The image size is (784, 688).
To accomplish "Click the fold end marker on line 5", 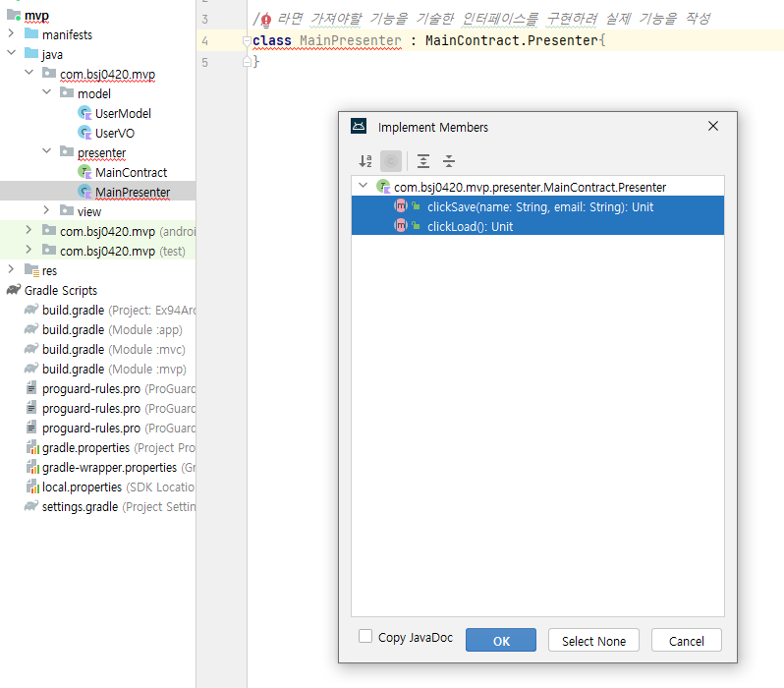I will [x=247, y=62].
